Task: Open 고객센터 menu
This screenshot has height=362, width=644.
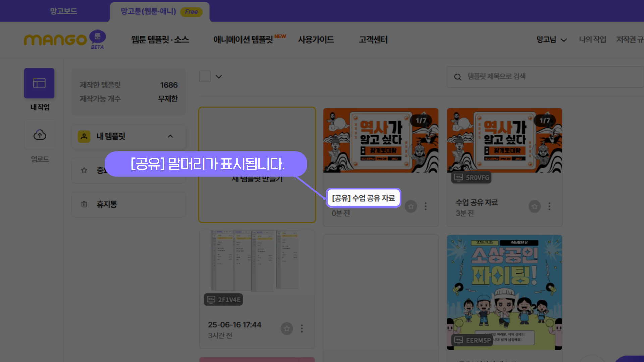Action: tap(373, 40)
